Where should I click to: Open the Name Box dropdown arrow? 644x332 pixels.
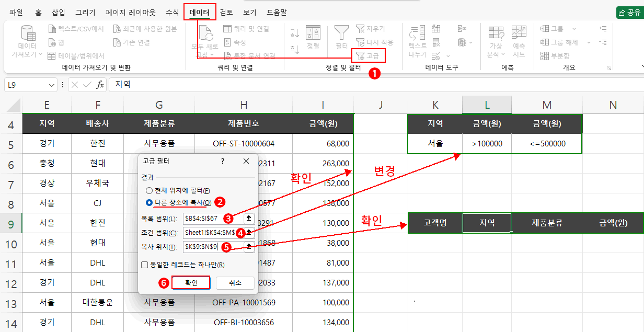52,84
